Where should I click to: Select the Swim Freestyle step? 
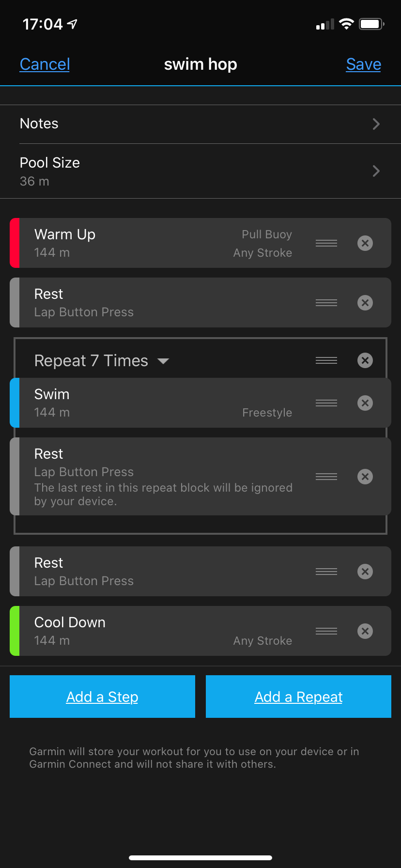click(x=145, y=403)
